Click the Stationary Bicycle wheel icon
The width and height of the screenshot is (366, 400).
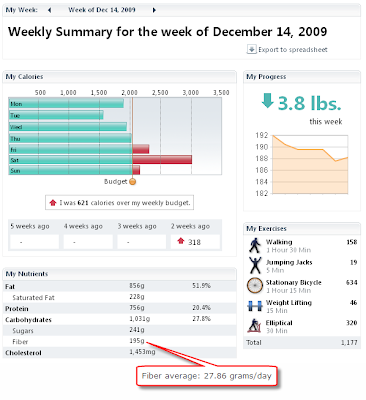pos(255,286)
